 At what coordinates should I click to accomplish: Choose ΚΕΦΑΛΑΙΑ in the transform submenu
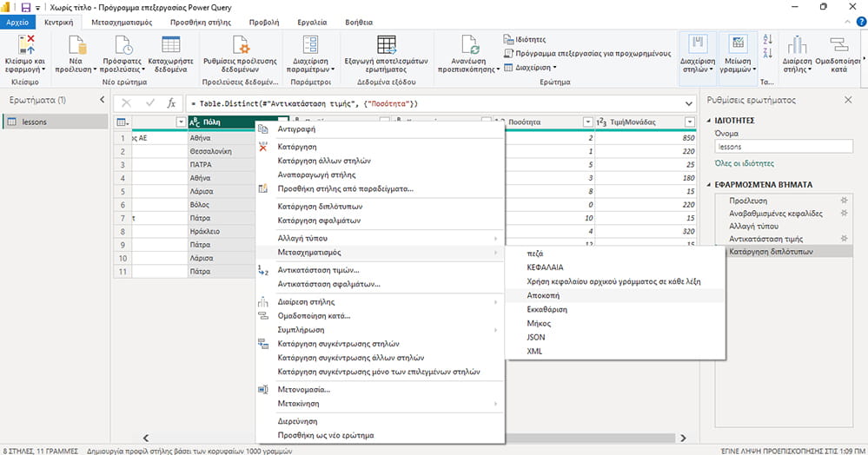[615, 267]
